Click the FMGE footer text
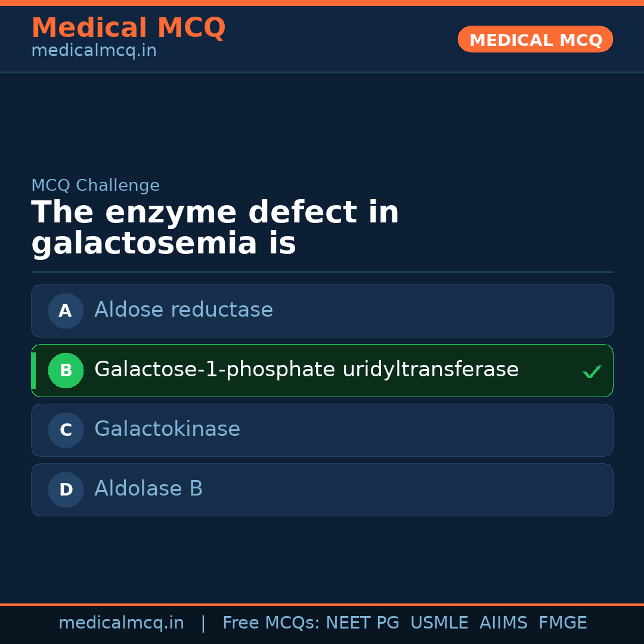The width and height of the screenshot is (644, 644). (562, 623)
